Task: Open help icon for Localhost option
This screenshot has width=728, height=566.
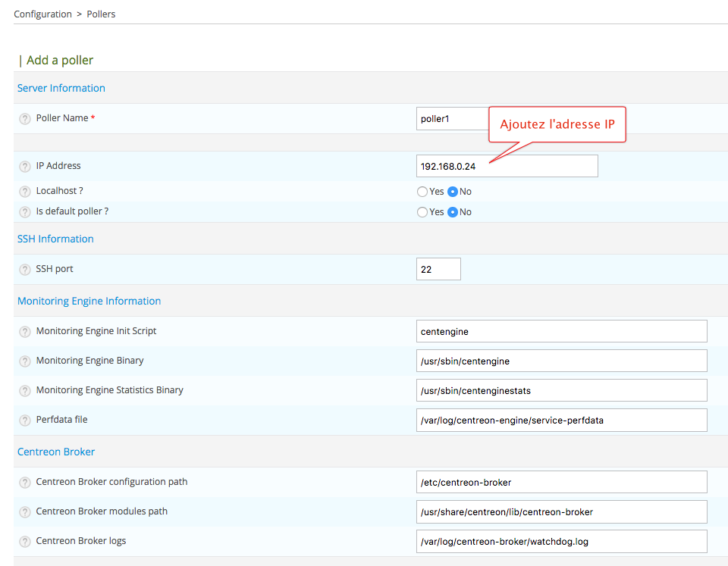Action: point(25,192)
